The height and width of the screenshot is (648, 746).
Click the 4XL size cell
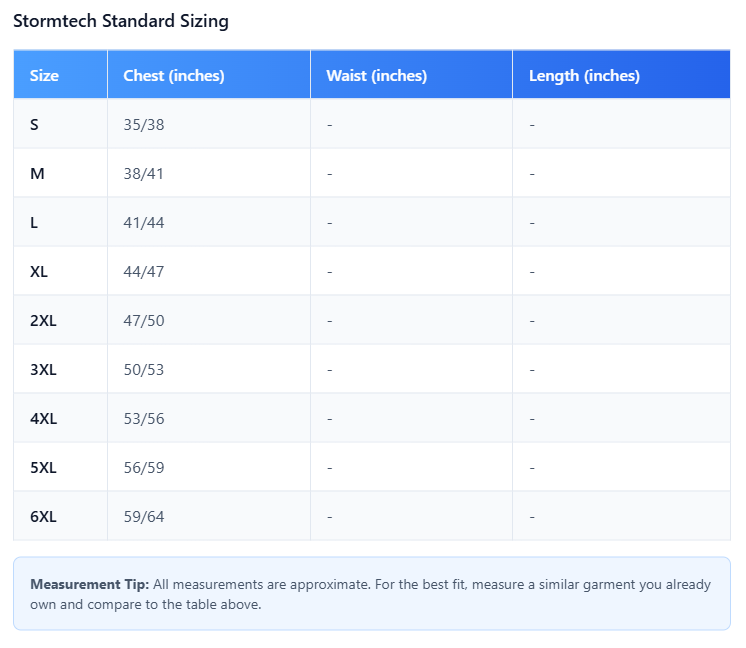point(60,419)
